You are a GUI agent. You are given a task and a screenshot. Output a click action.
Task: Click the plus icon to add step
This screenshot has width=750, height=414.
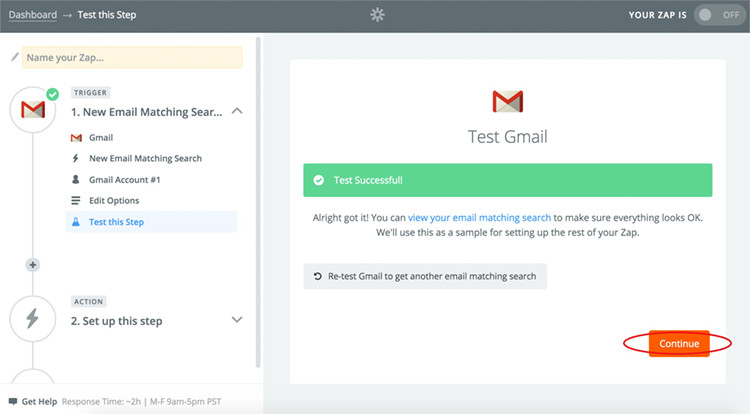(x=33, y=265)
